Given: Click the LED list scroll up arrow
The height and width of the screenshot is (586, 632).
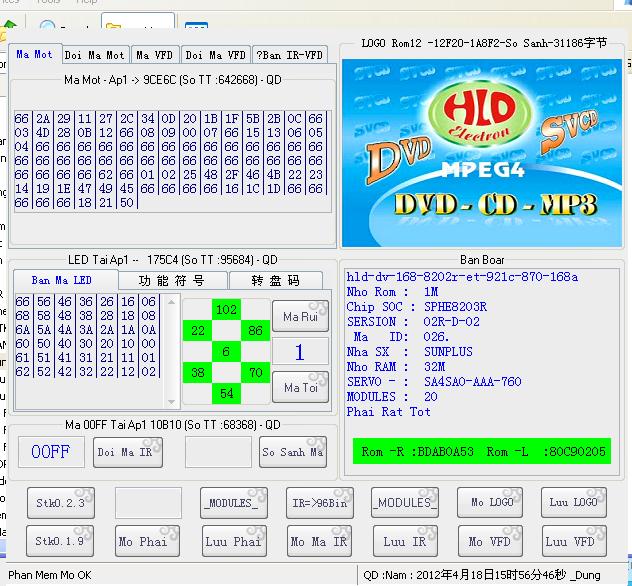Looking at the screenshot, I should pyautogui.click(x=171, y=302).
